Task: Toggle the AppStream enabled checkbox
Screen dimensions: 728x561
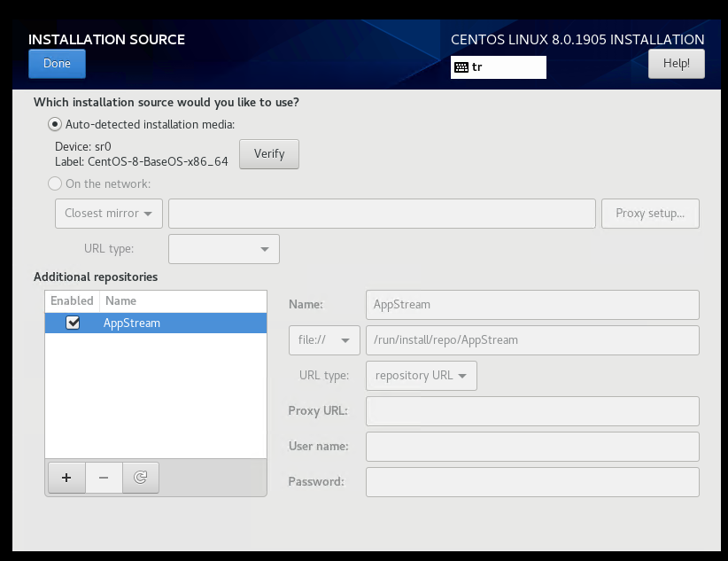Action: 73,323
